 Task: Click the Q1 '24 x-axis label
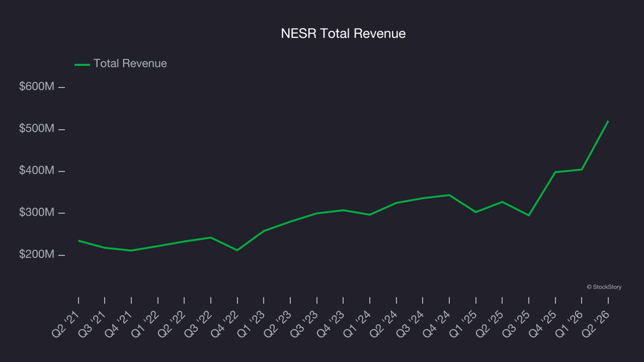click(x=358, y=323)
